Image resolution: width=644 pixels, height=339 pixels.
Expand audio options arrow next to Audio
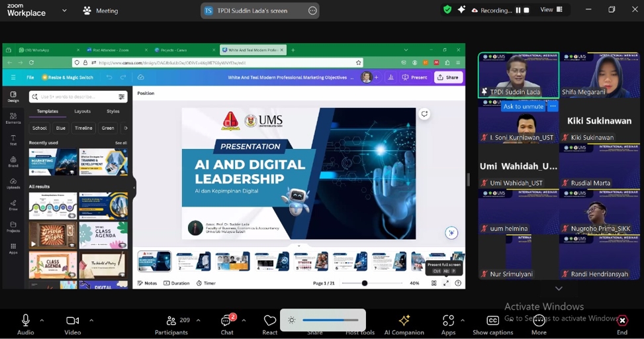coord(42,320)
